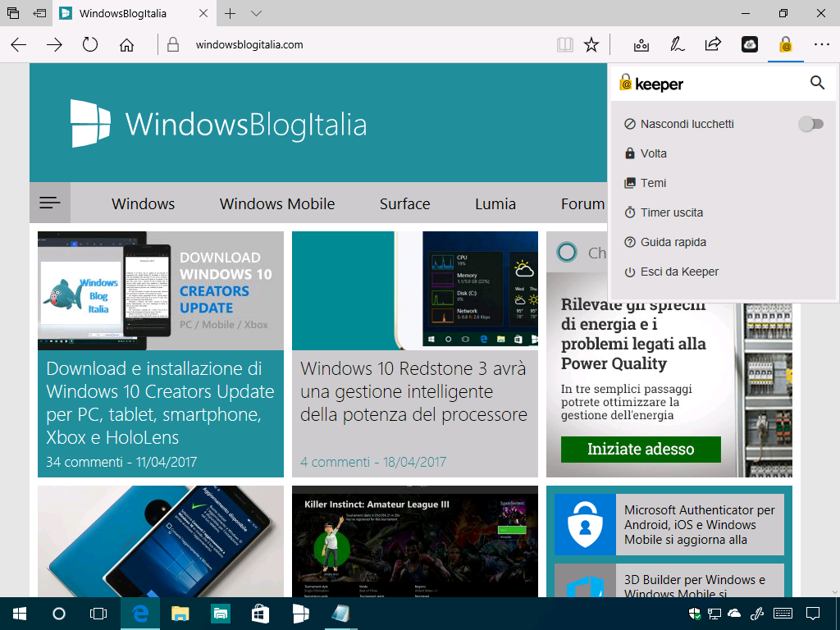This screenshot has height=630, width=840.
Task: Set these tabs aside icon
Action: click(x=39, y=13)
